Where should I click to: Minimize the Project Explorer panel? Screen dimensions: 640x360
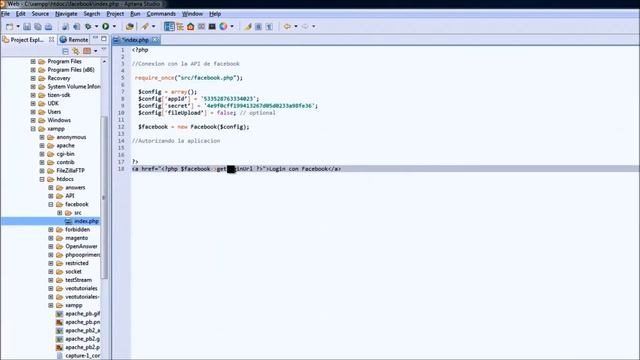96,38
